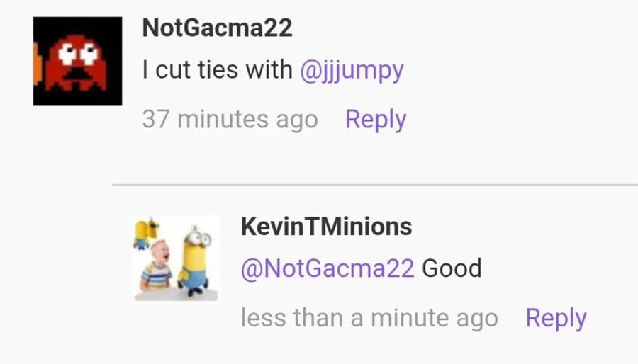Reply to KevinTMinions' comment
This screenshot has height=364, width=638.
(556, 318)
